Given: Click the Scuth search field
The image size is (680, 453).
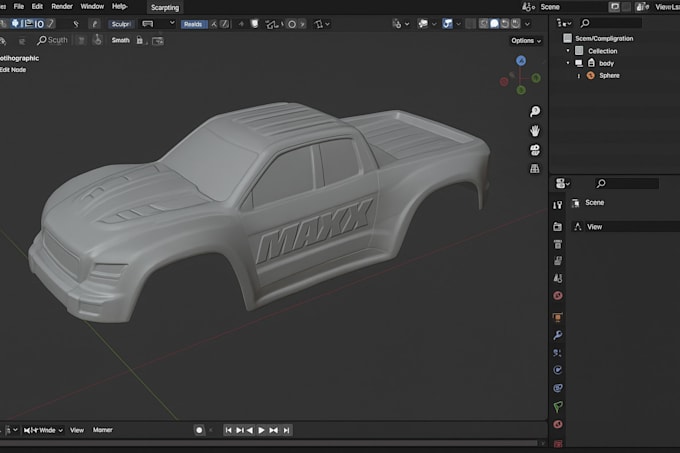Looking at the screenshot, I should point(52,40).
